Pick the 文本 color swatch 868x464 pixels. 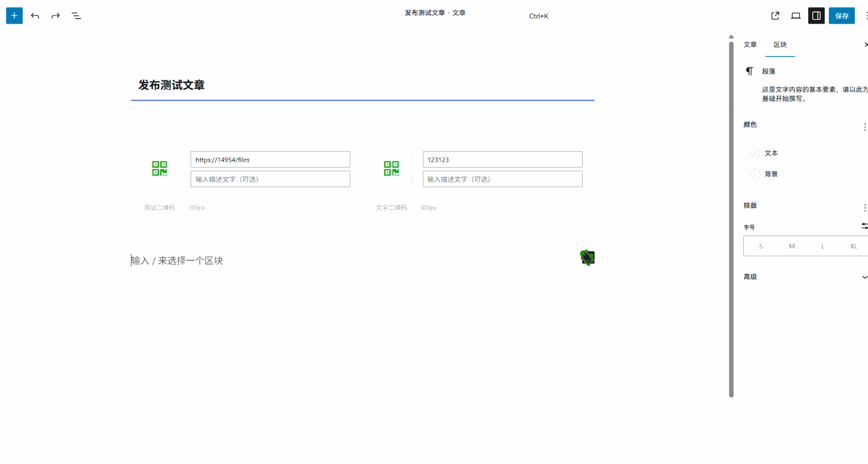tap(755, 153)
